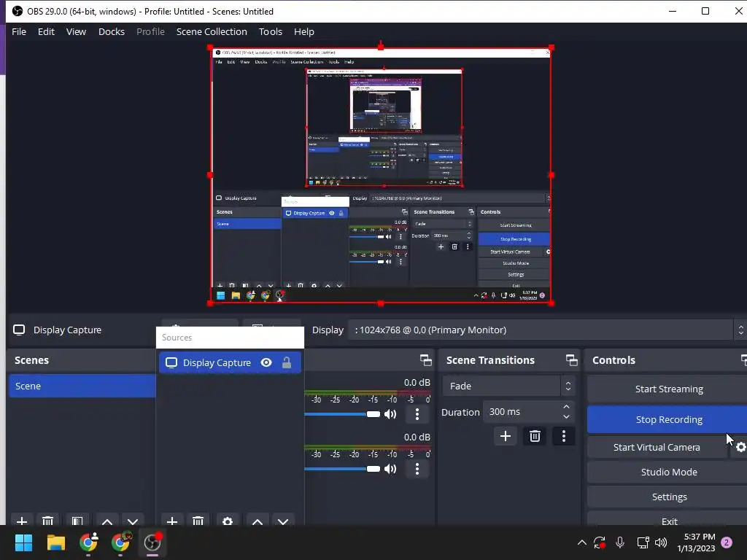Remove selected source with Sources trash icon
Image resolution: width=747 pixels, height=560 pixels.
(x=198, y=521)
